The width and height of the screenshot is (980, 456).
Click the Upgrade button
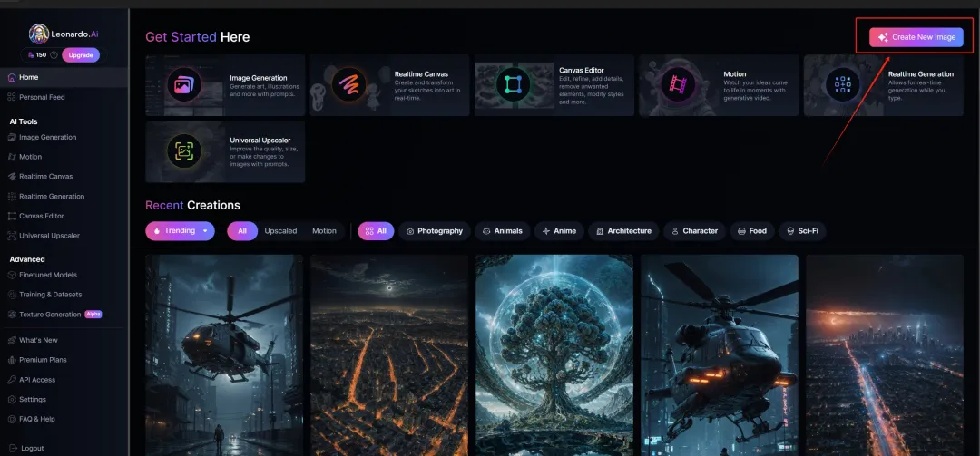point(82,55)
